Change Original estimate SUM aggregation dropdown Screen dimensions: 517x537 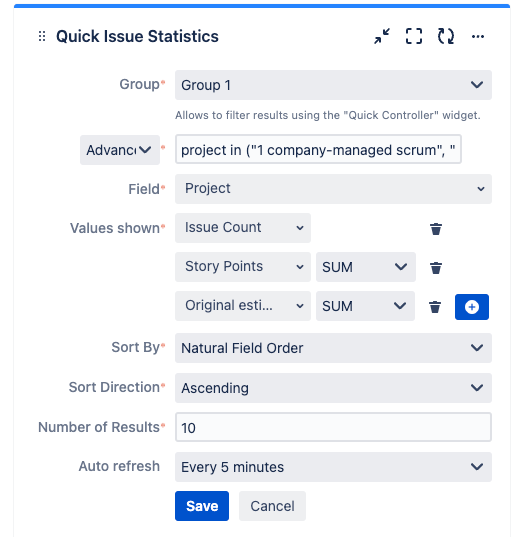point(365,306)
